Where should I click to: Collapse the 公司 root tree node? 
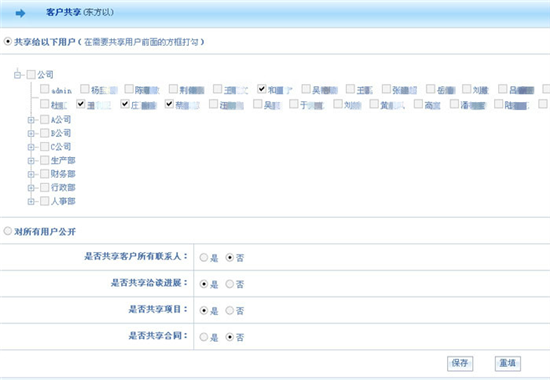tap(17, 74)
